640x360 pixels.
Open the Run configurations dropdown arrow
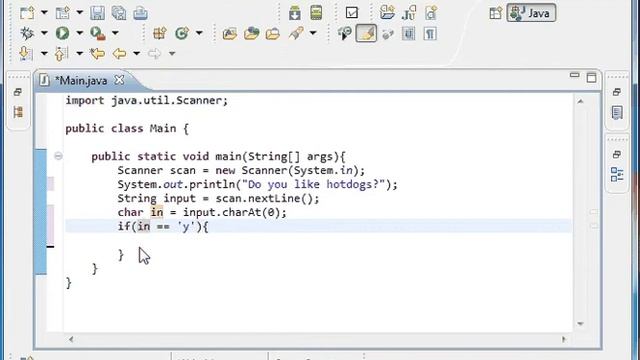(80, 33)
